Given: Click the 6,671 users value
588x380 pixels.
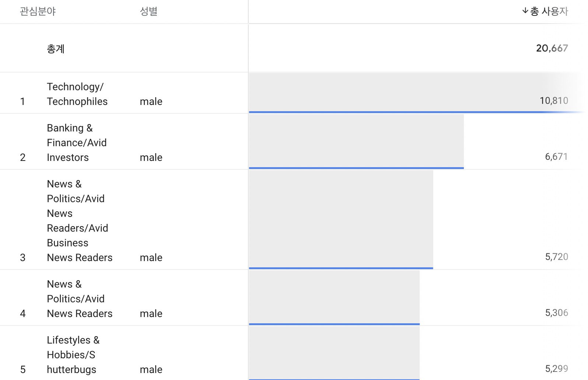Looking at the screenshot, I should tap(556, 156).
